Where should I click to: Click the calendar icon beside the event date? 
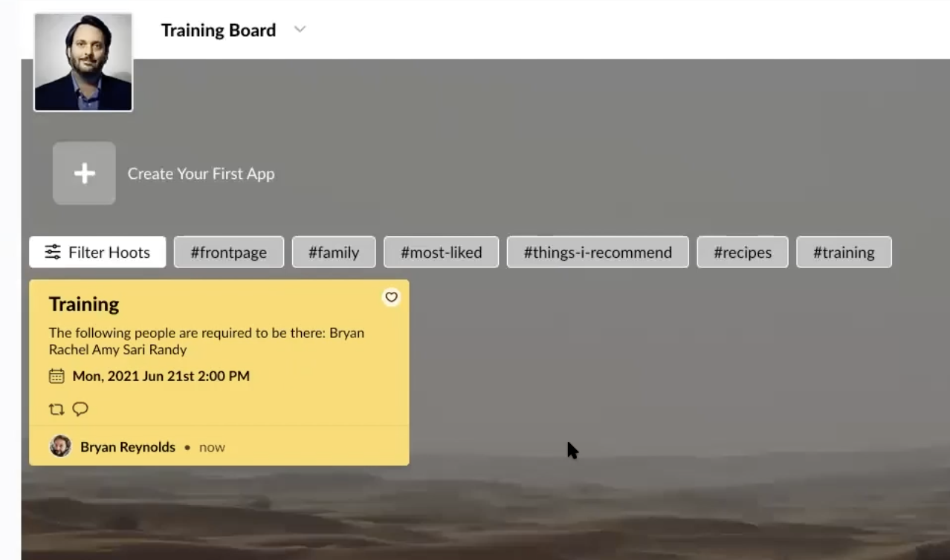(x=56, y=376)
